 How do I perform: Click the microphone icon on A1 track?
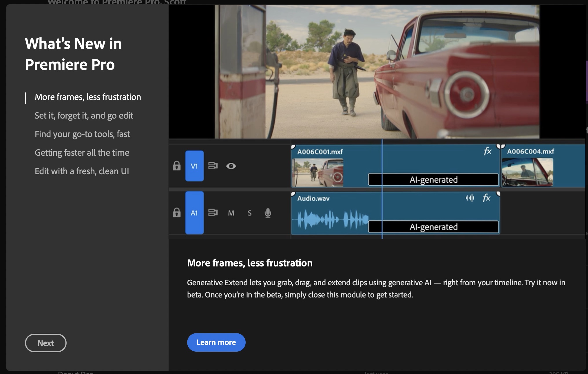coord(267,212)
